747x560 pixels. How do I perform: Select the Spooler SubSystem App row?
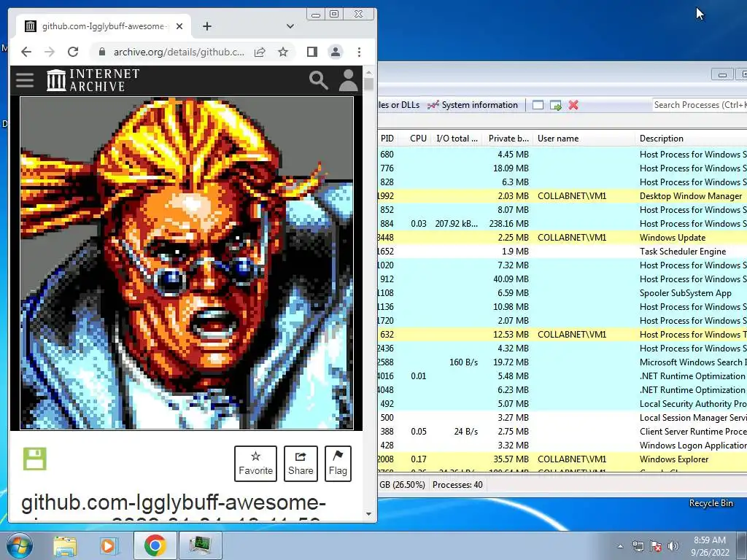tap(562, 293)
